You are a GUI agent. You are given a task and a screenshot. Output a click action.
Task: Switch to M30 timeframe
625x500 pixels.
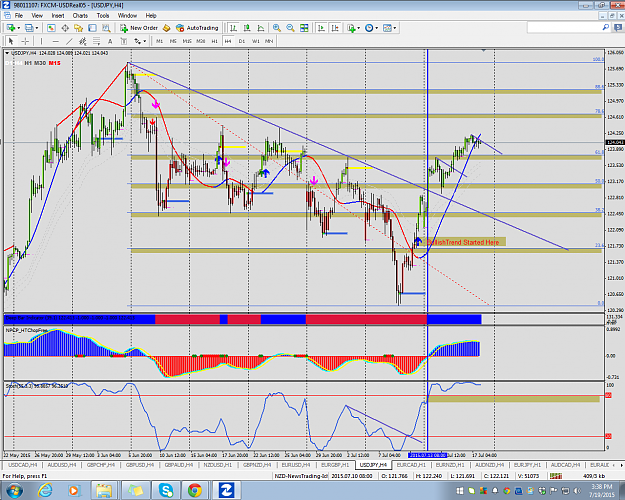point(200,41)
